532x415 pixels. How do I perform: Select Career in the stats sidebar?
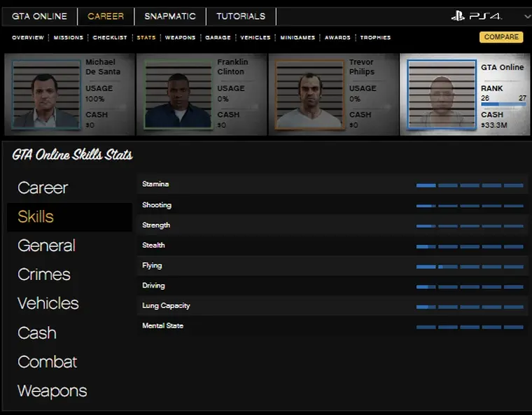43,188
